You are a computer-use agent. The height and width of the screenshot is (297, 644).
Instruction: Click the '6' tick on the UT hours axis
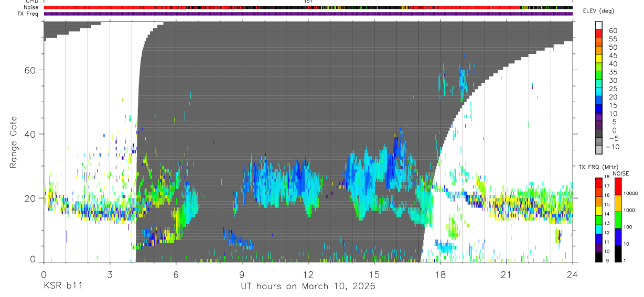click(x=176, y=274)
